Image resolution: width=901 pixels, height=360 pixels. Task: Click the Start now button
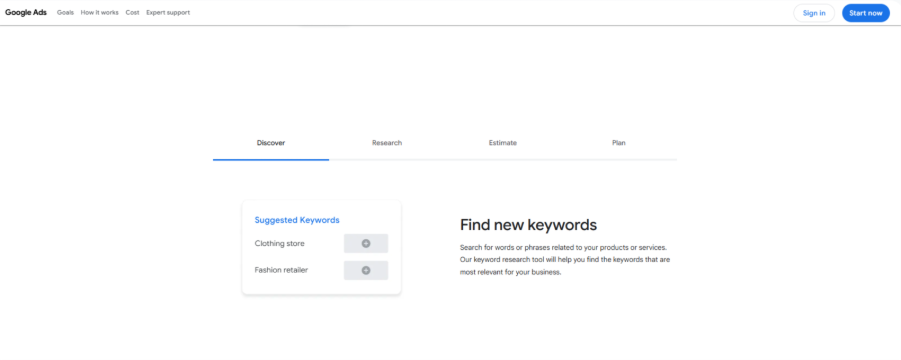point(865,13)
